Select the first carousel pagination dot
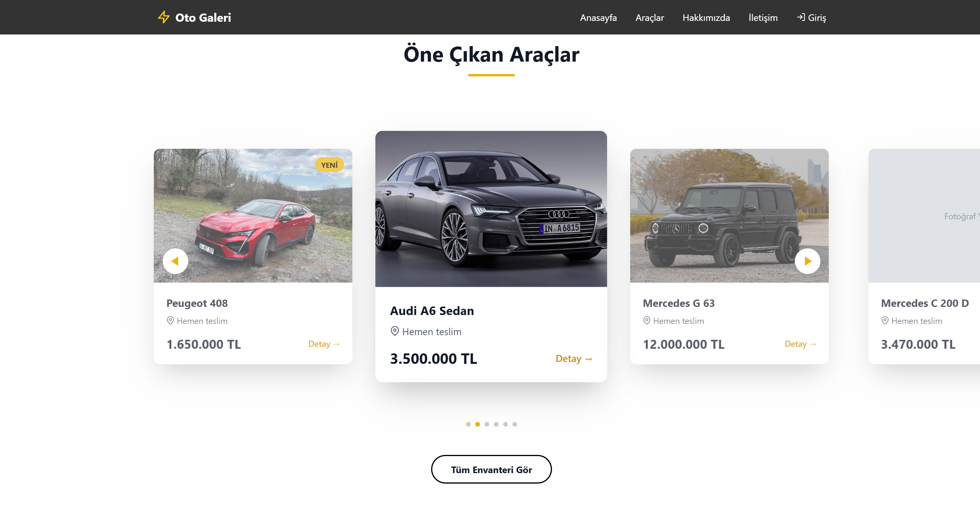 [468, 424]
